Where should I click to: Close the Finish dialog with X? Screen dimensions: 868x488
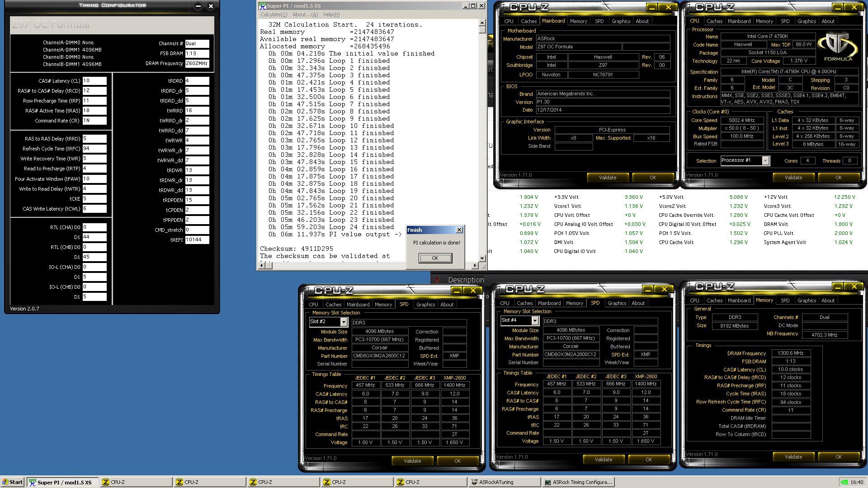459,230
